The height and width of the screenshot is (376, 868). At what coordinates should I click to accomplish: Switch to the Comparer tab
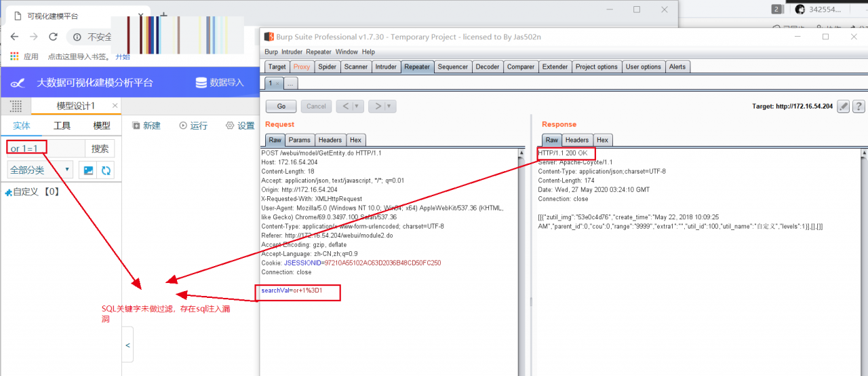[x=521, y=67]
